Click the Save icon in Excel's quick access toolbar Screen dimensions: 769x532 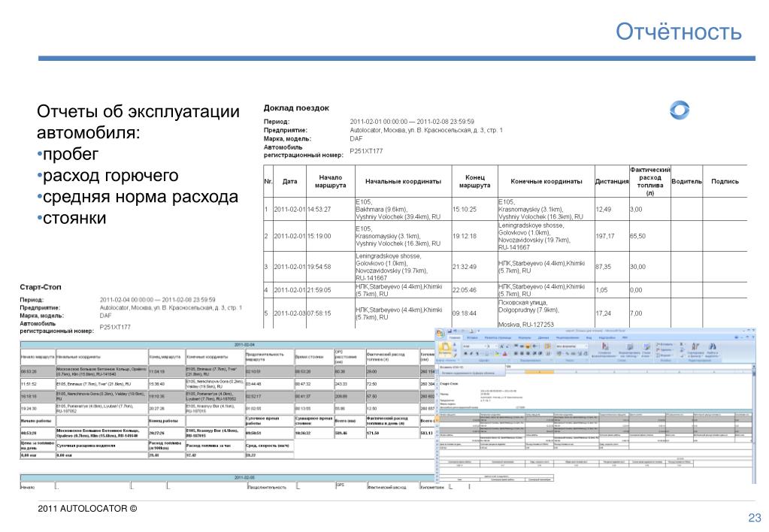click(450, 331)
